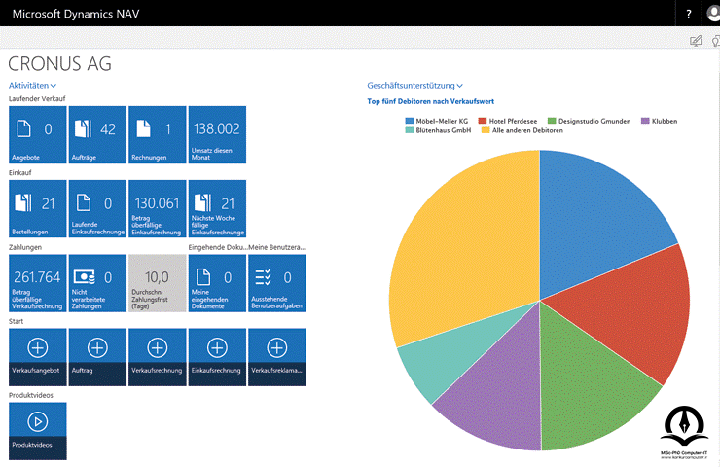720x467 pixels.
Task: Click the Einkauf group label
Action: point(20,173)
